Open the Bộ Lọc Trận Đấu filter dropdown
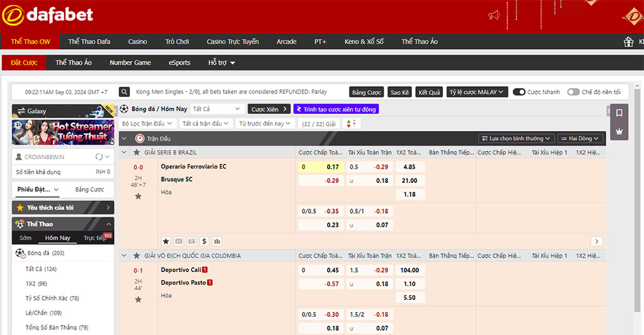 (147, 124)
